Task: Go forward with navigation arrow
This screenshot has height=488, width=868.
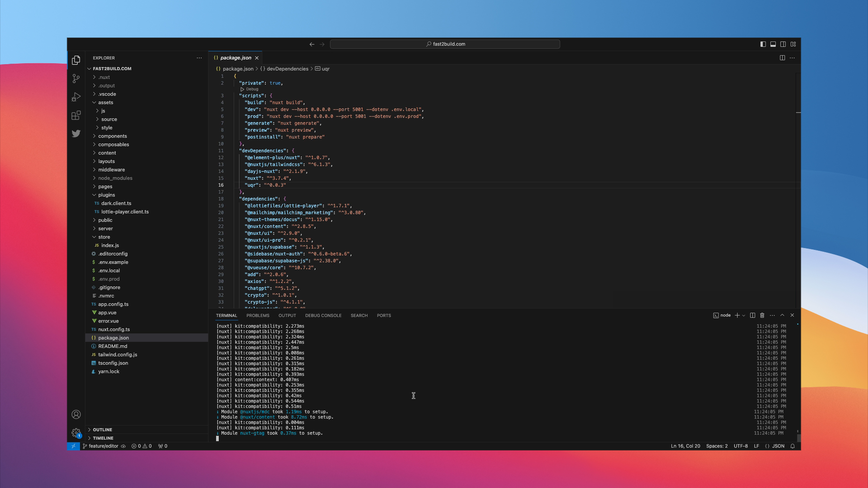Action: pyautogui.click(x=322, y=44)
